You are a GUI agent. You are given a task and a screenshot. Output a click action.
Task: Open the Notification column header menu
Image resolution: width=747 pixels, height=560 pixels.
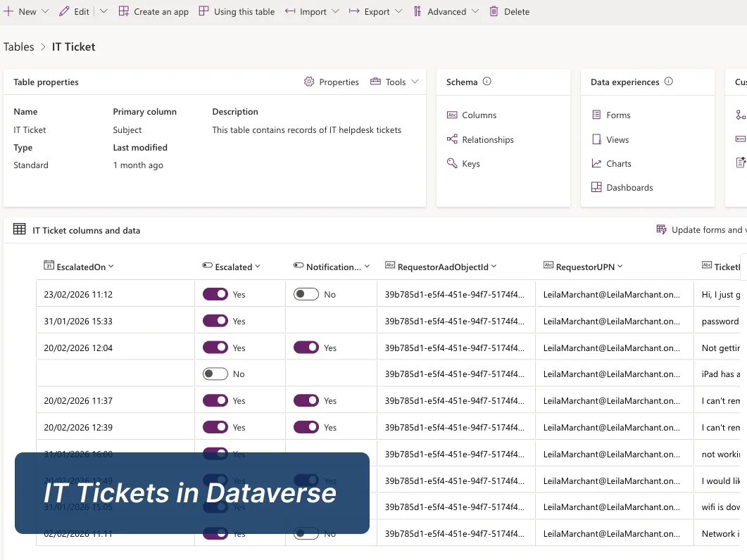pos(368,266)
